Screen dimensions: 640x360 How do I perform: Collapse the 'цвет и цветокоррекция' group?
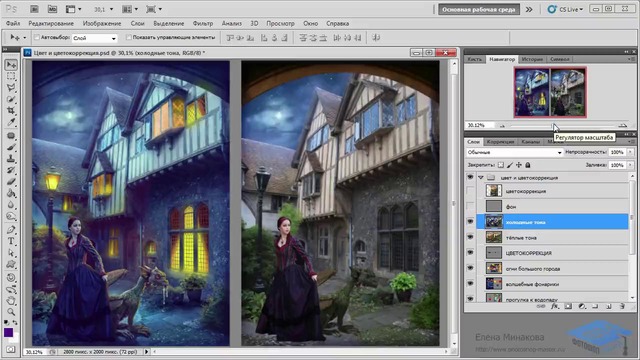[x=481, y=178]
